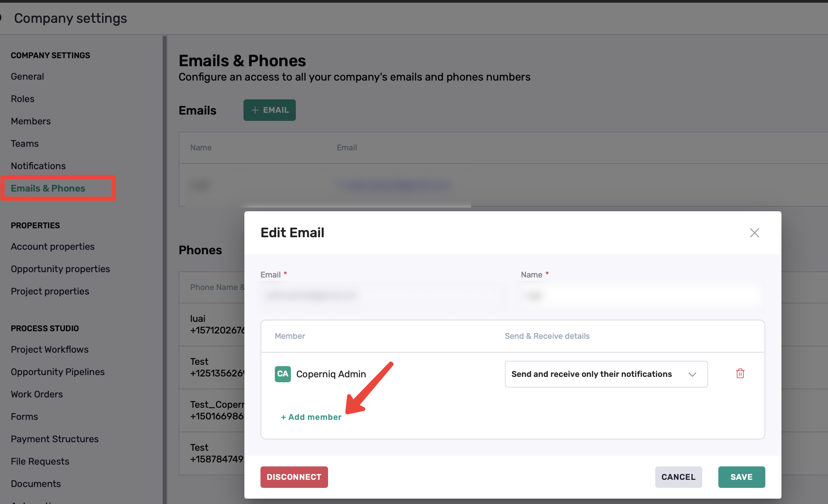The width and height of the screenshot is (828, 504).
Task: Delete Coperniq Admin with trash icon
Action: [x=740, y=373]
